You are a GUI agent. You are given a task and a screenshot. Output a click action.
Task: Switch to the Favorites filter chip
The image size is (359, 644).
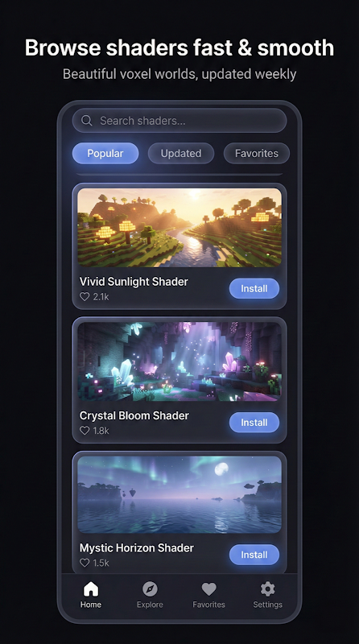pos(256,153)
